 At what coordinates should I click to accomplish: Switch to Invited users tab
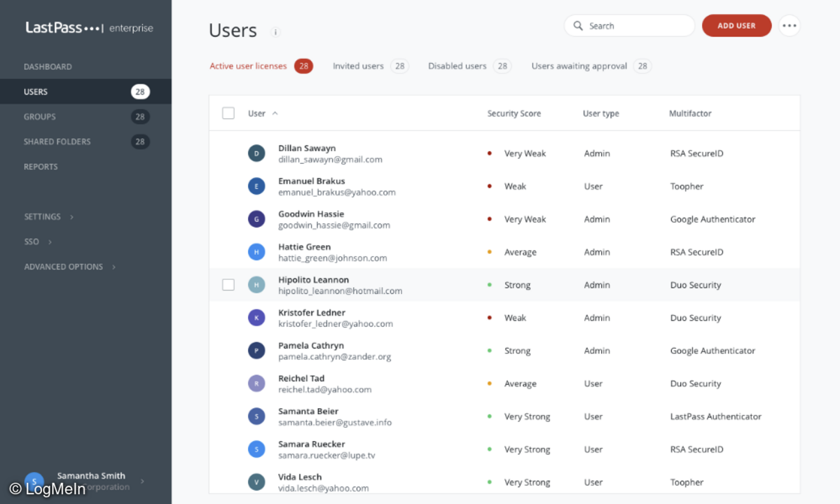coord(359,66)
